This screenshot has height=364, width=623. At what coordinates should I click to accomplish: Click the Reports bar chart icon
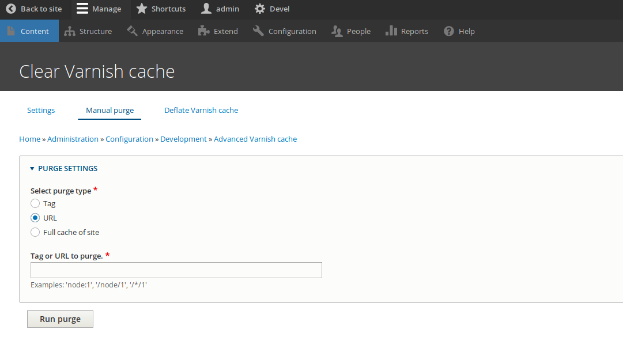[391, 31]
